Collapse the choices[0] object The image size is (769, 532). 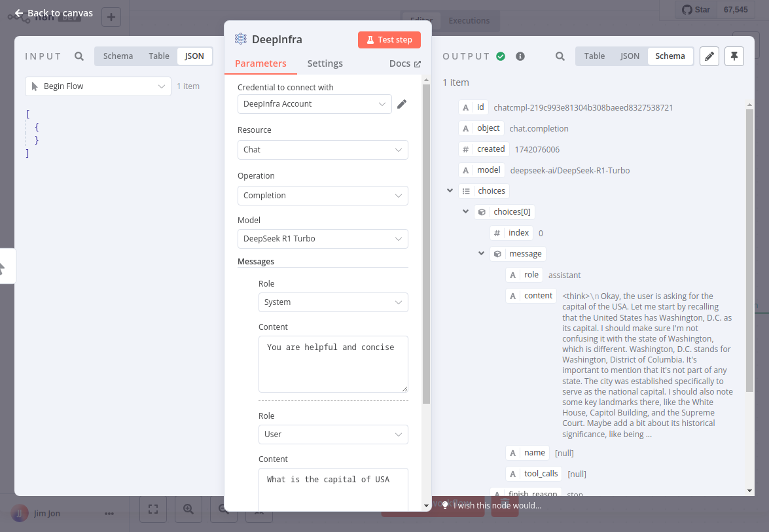(x=465, y=212)
